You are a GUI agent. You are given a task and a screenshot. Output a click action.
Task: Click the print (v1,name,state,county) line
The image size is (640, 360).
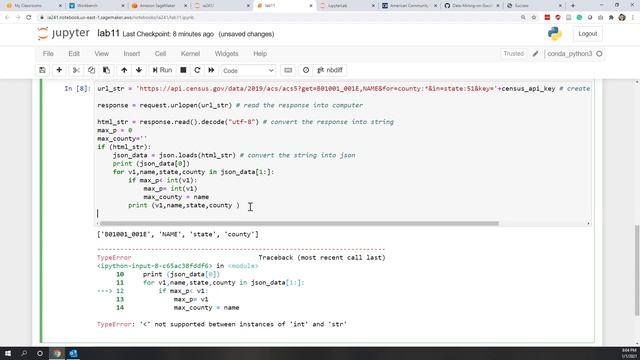[184, 205]
